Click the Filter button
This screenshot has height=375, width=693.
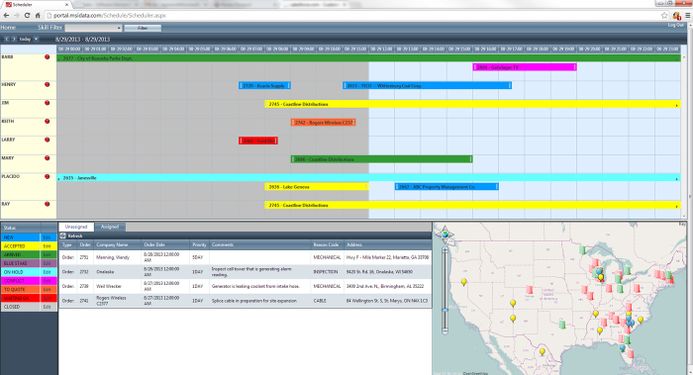coord(142,28)
